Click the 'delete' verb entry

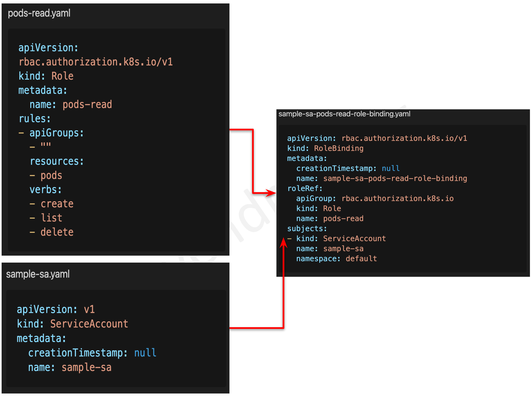pyautogui.click(x=57, y=232)
